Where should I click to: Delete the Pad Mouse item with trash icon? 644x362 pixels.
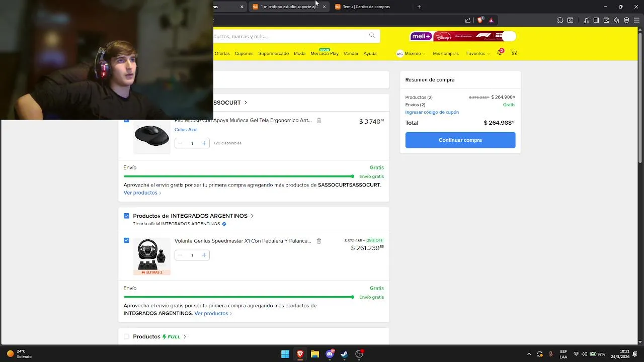318,121
